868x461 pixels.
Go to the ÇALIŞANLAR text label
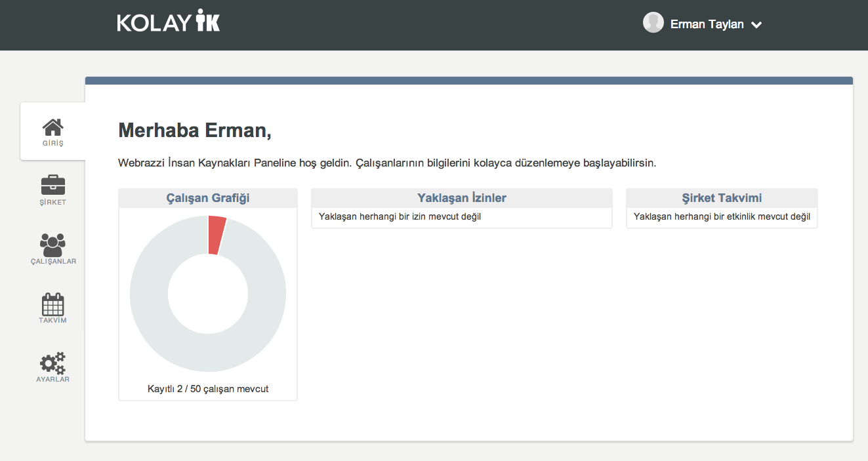[53, 261]
